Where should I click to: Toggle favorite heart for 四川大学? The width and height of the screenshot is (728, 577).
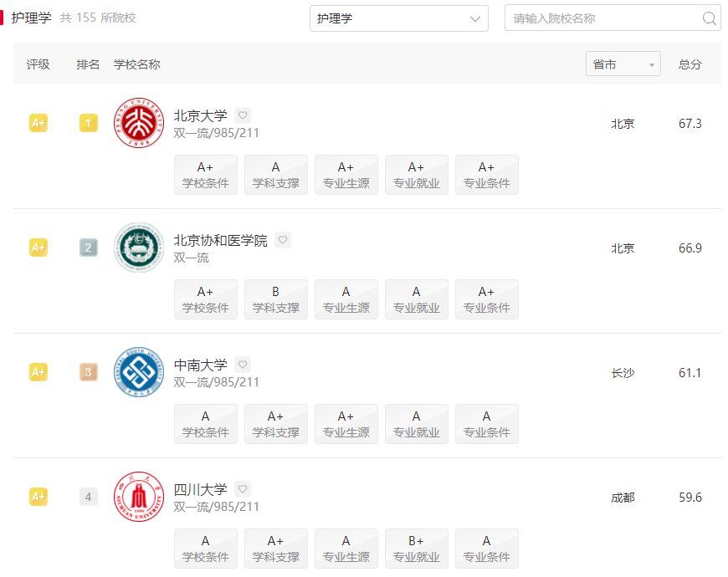tap(243, 489)
